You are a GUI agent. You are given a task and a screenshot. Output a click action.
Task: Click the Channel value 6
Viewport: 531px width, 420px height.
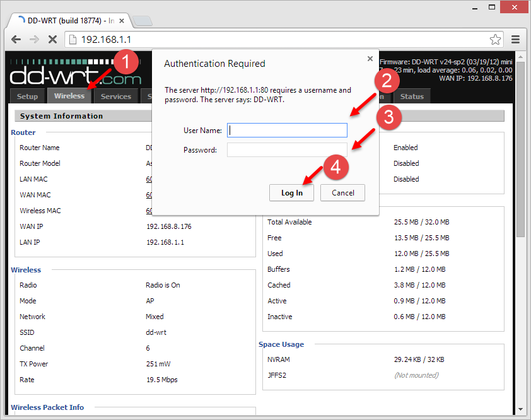coord(148,348)
